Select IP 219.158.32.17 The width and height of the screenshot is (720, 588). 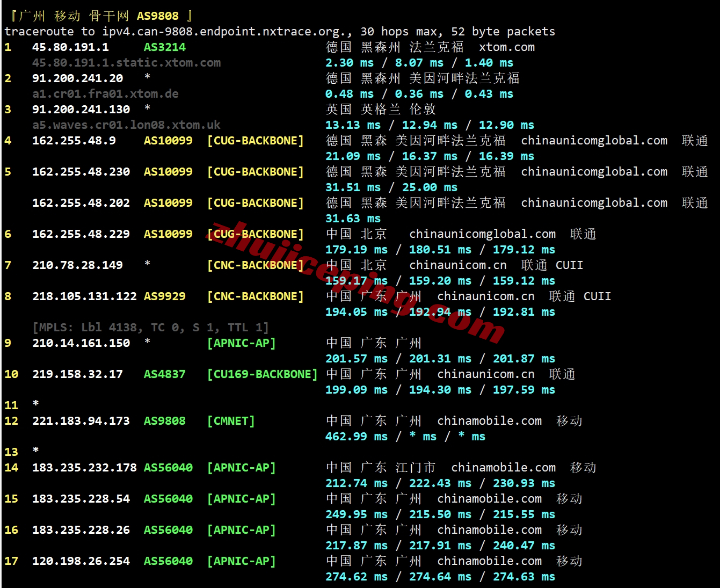point(78,374)
